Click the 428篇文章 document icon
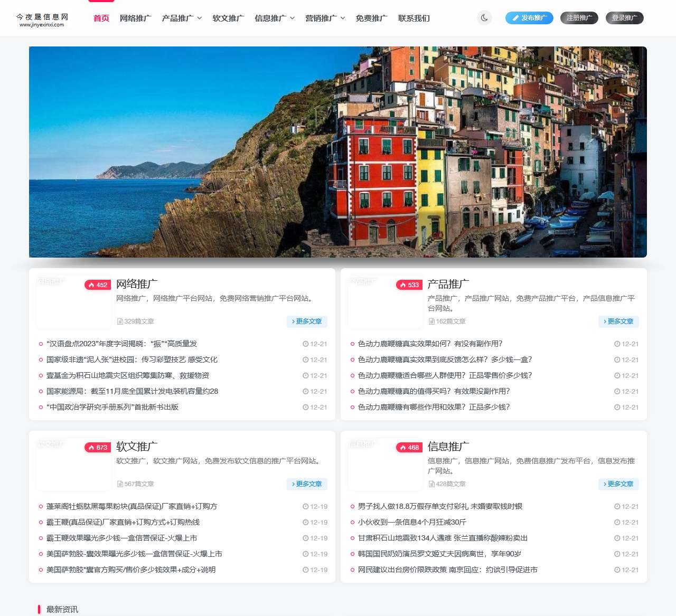 tap(432, 484)
